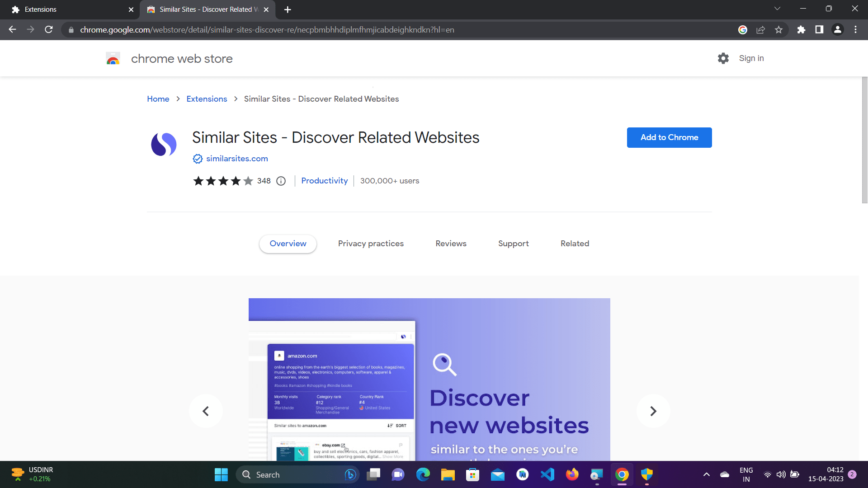This screenshot has height=488, width=868.
Task: Open the clock and date showing 04:12
Action: point(826,474)
